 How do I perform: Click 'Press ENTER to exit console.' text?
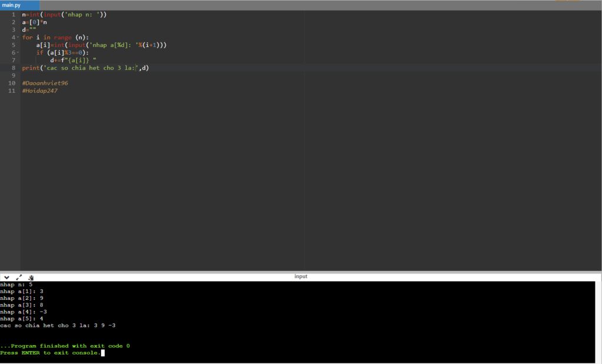click(x=51, y=352)
